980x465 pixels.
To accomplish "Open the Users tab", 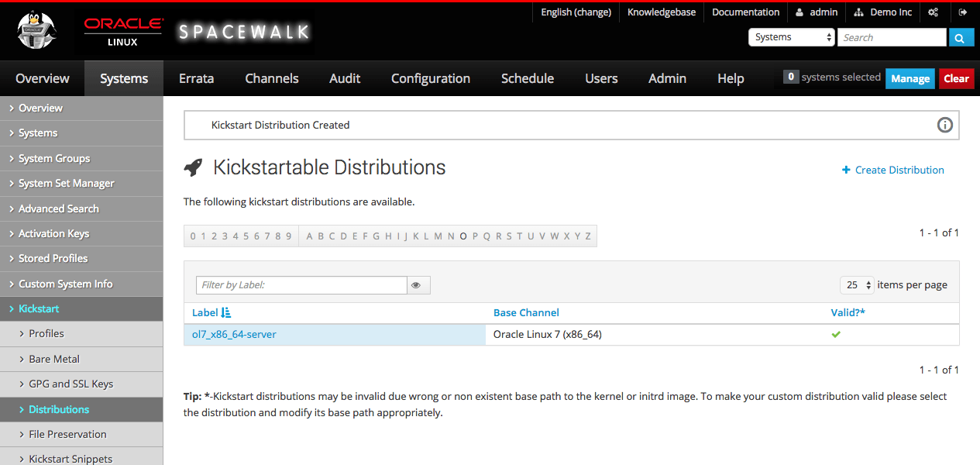I will tap(601, 78).
